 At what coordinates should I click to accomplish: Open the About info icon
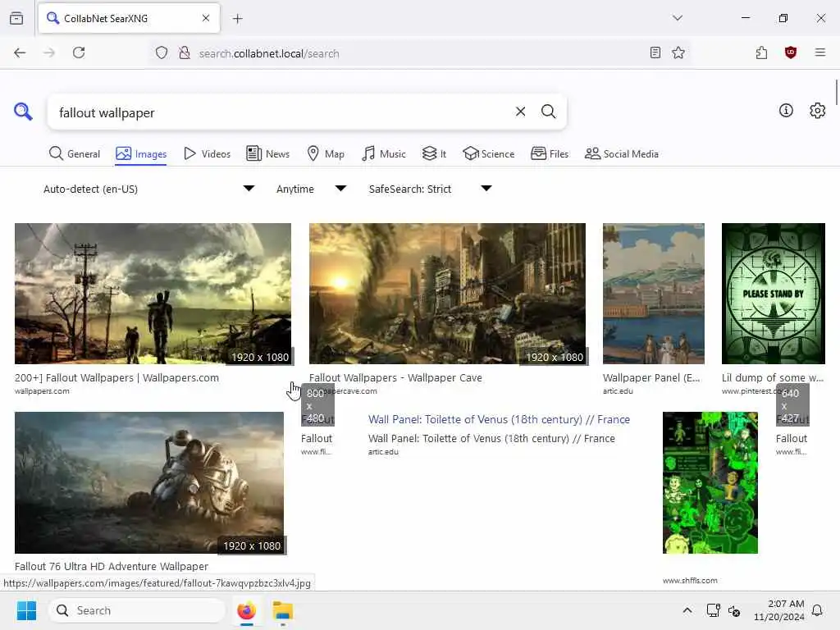pyautogui.click(x=786, y=111)
